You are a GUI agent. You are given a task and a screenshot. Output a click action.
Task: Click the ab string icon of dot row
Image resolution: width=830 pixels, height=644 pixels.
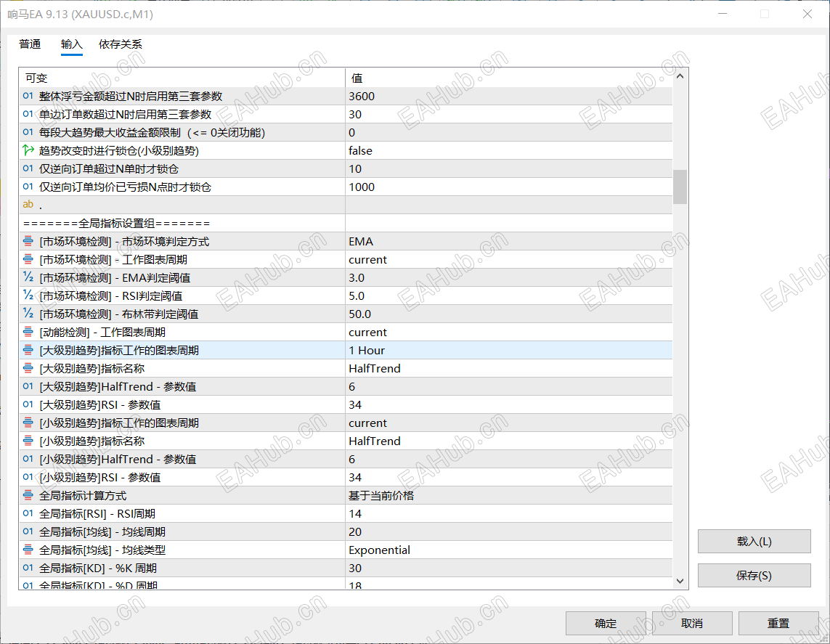point(28,204)
